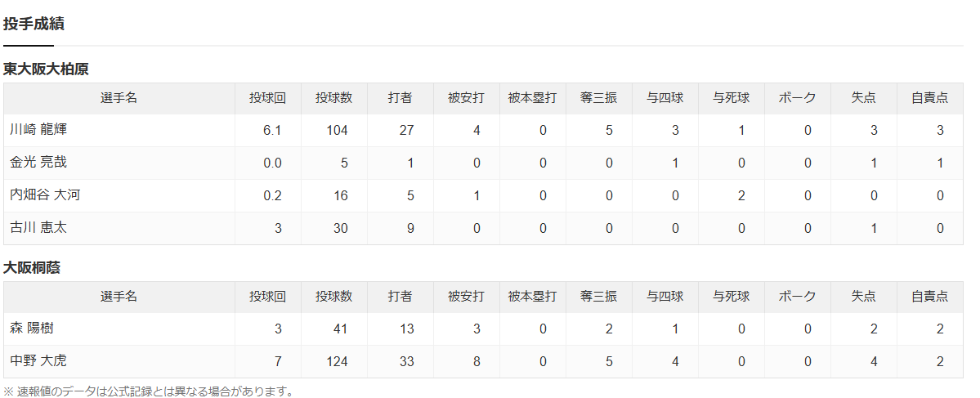
Task: Click 投球回 header in 東大阪大柏原 table
Action: pyautogui.click(x=267, y=98)
